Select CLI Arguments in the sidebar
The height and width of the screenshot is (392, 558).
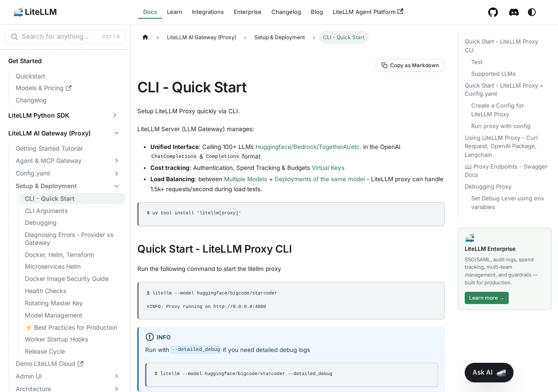point(46,211)
